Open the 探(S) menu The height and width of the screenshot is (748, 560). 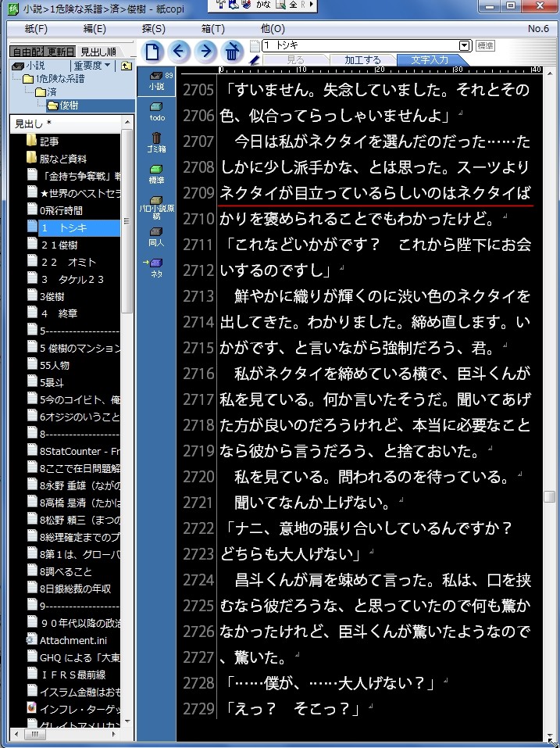click(153, 29)
